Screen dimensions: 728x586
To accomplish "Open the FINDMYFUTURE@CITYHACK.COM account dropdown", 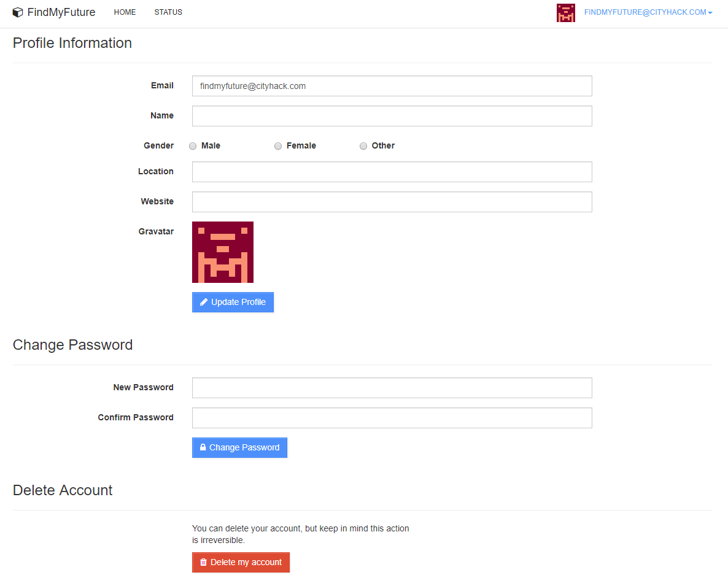I will pyautogui.click(x=643, y=12).
